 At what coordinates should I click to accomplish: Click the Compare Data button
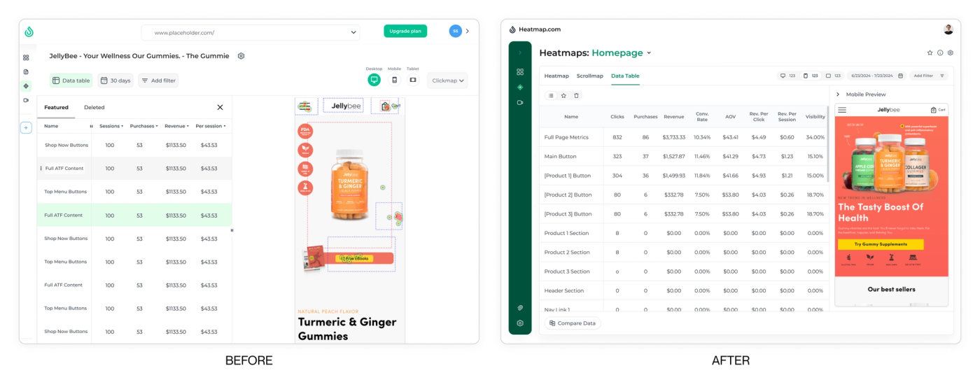573,323
